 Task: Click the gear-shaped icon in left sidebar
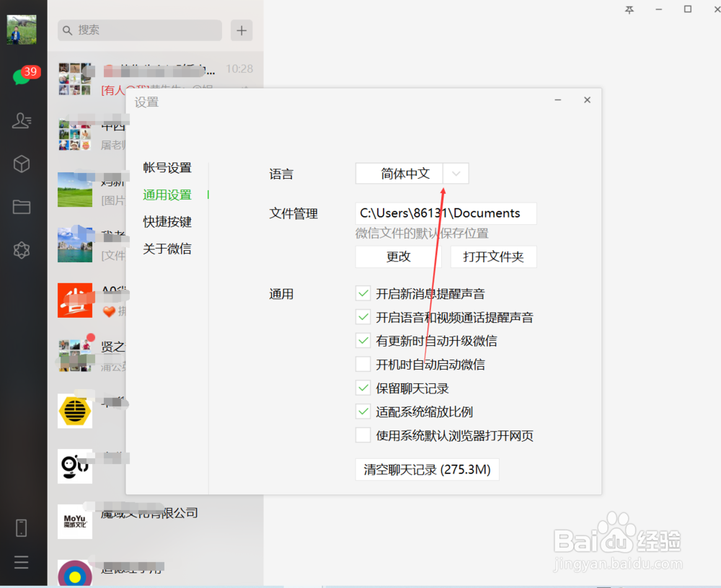point(22,250)
